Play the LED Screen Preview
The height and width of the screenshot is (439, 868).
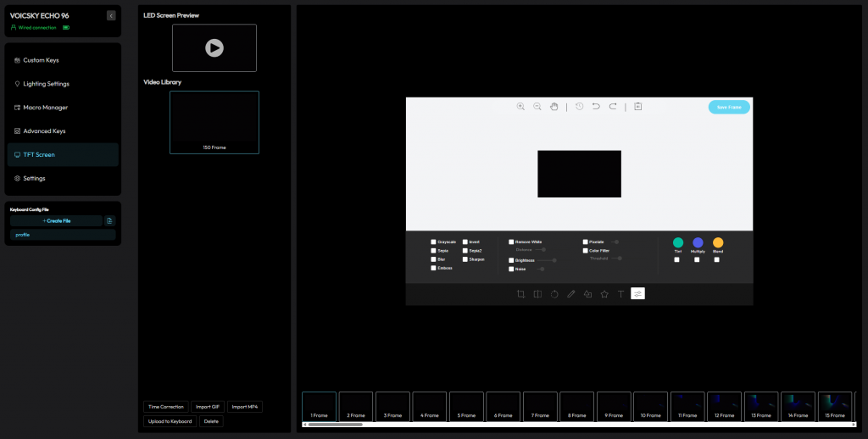click(214, 47)
